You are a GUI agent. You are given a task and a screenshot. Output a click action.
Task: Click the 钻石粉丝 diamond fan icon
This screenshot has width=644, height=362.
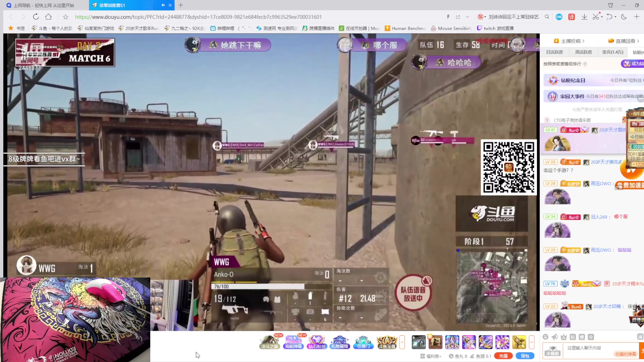[x=317, y=342]
